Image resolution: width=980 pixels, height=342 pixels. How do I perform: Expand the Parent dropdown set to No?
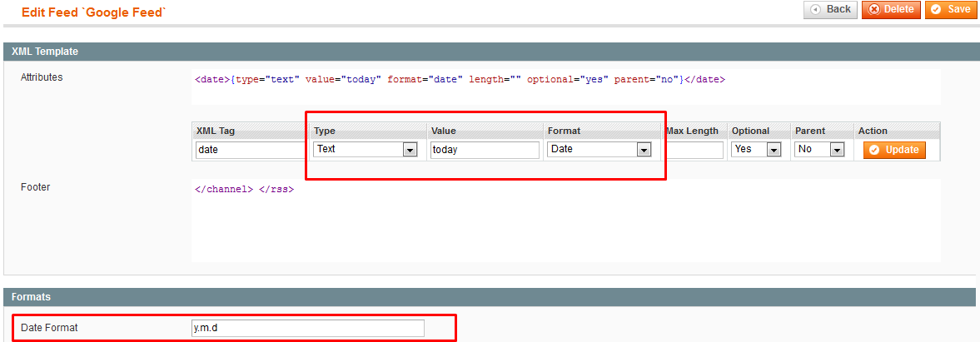coord(819,150)
